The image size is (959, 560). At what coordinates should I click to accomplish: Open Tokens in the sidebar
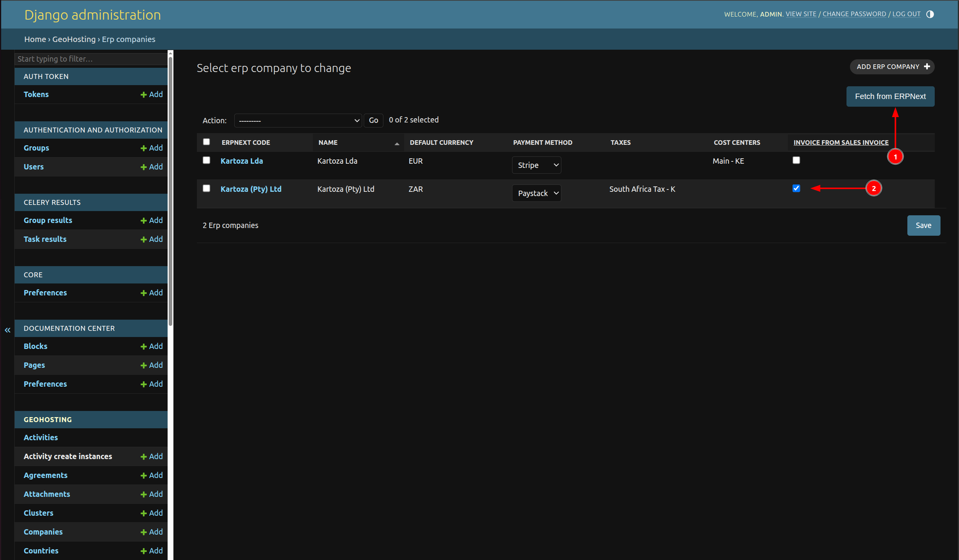coord(36,94)
